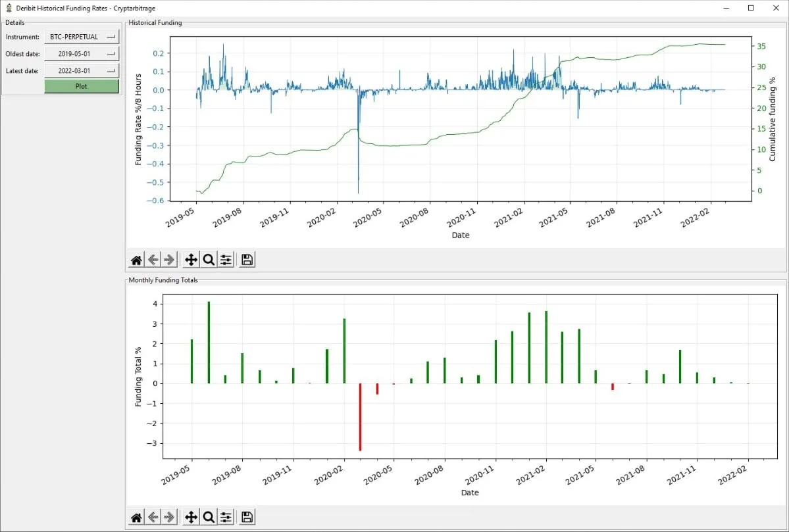Click the '2021-02' tick label in Monthly Funding Totals chart
789x532 pixels.
tap(530, 475)
